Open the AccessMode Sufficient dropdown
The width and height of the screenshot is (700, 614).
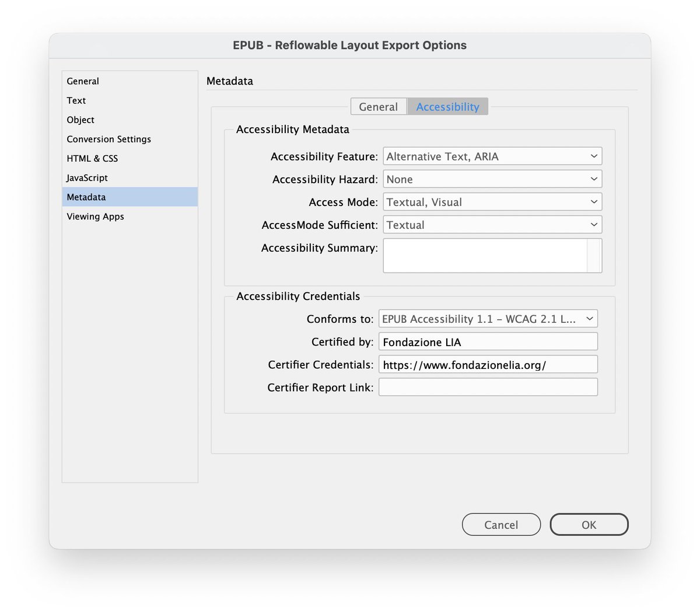click(x=492, y=225)
